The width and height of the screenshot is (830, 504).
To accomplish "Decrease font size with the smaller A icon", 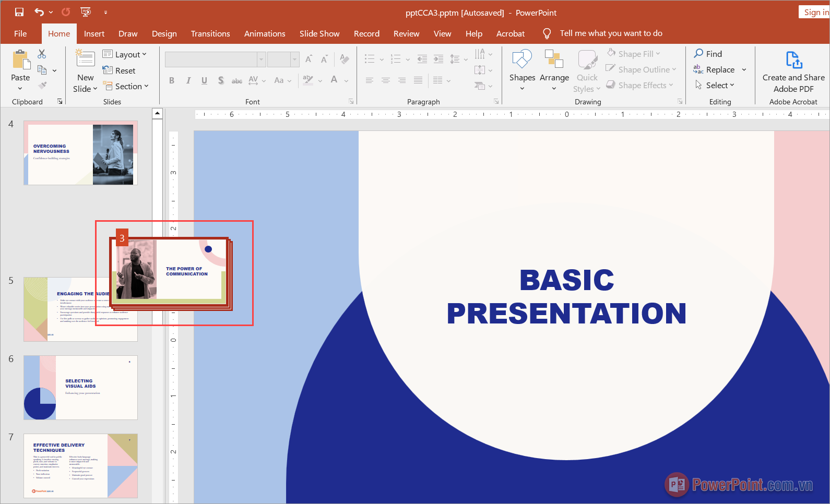I will pyautogui.click(x=324, y=59).
